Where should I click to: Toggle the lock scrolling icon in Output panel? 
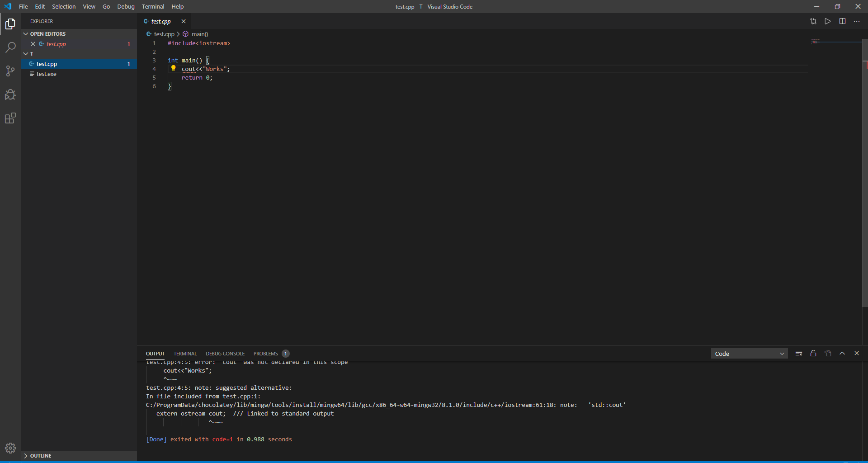click(813, 353)
